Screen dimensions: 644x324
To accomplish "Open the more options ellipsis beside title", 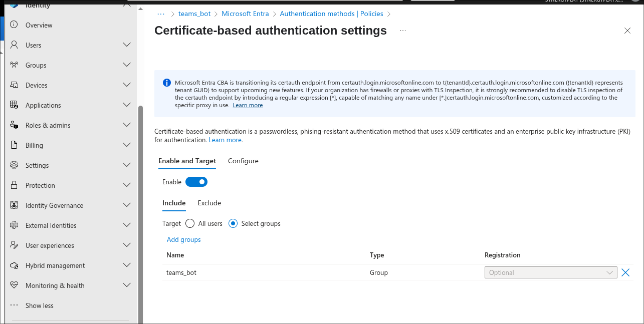I will point(403,31).
